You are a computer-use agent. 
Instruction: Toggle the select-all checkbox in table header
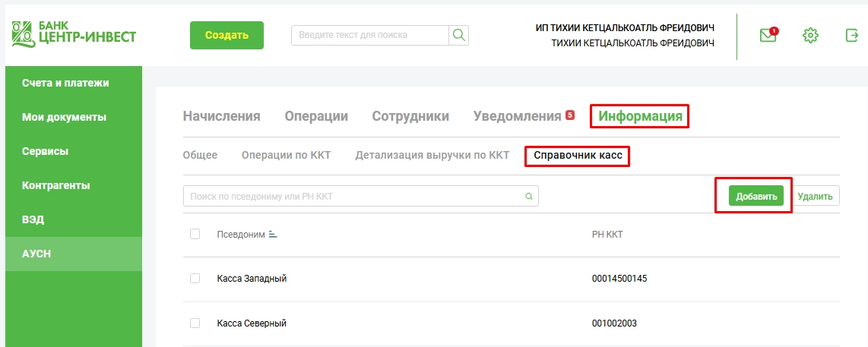195,234
